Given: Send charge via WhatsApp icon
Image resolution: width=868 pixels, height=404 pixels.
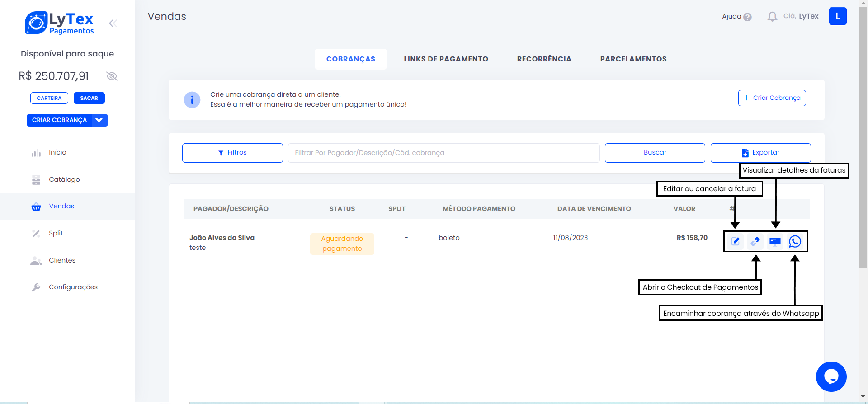Looking at the screenshot, I should coord(795,241).
